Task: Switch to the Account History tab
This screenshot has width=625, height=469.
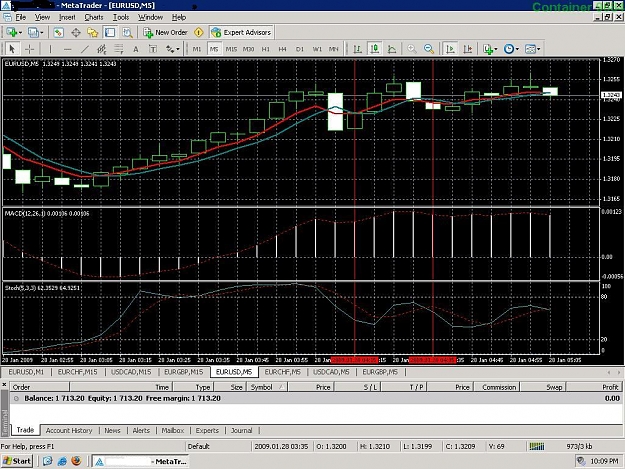Action: tap(69, 431)
